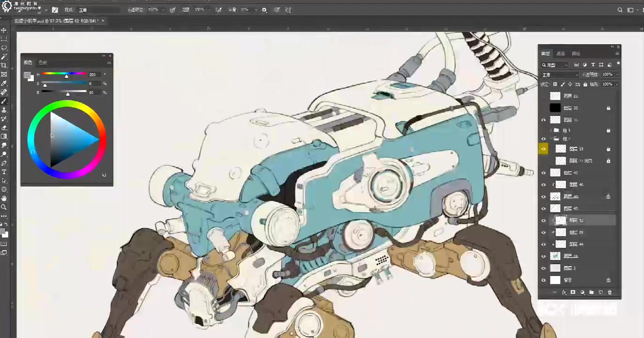Viewport: 644px width, 338px height.
Task: Select the Lasso tool
Action: pyautogui.click(x=4, y=48)
